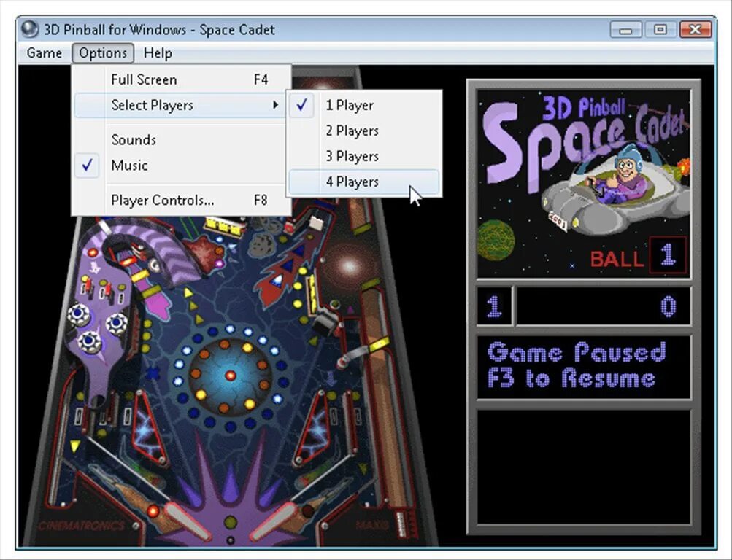The width and height of the screenshot is (732, 560).
Task: Click the window title text
Action: (x=159, y=30)
